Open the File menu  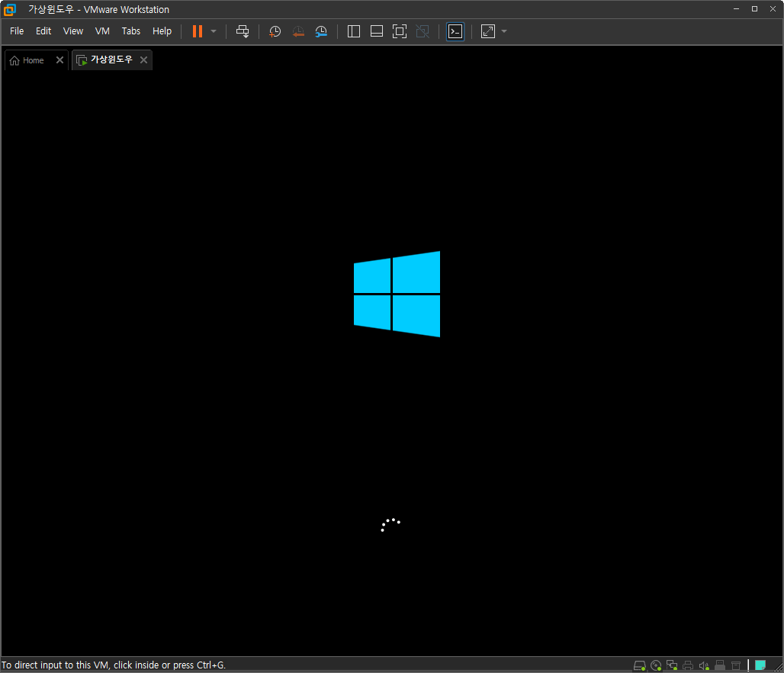[x=17, y=31]
